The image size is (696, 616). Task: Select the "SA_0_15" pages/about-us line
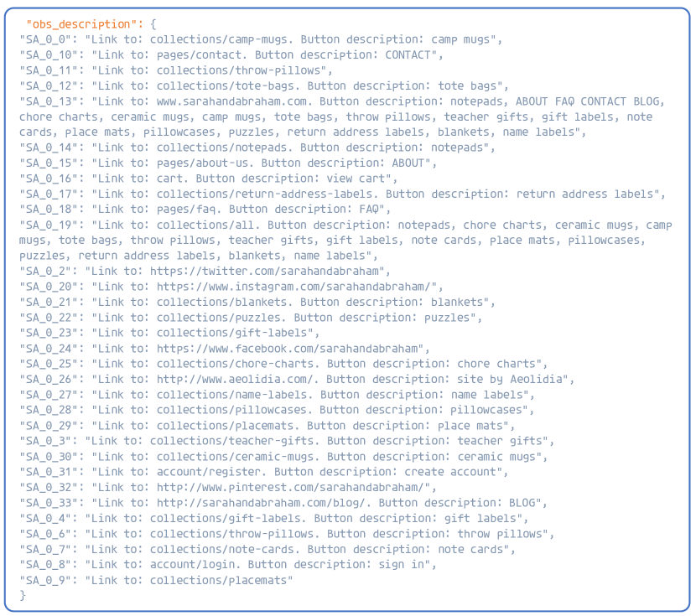(228, 163)
